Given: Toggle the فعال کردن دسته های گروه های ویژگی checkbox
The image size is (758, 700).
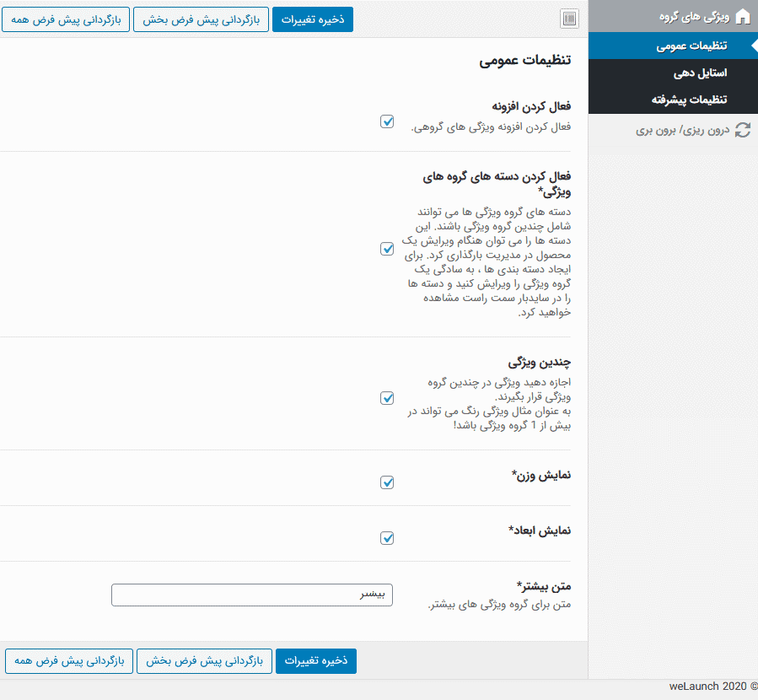Looking at the screenshot, I should (x=387, y=249).
